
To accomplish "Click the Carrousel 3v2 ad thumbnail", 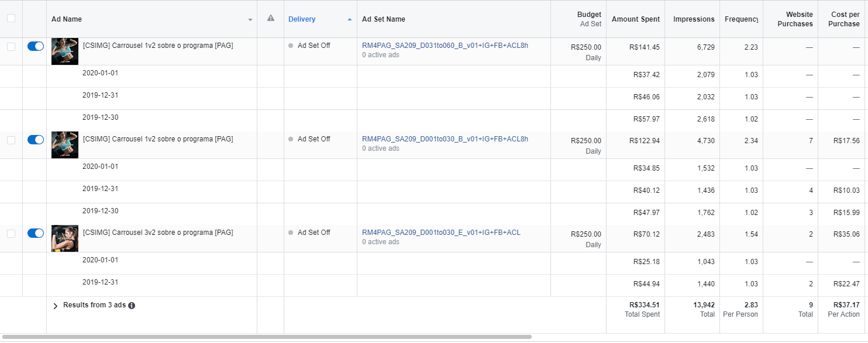I will [x=65, y=238].
